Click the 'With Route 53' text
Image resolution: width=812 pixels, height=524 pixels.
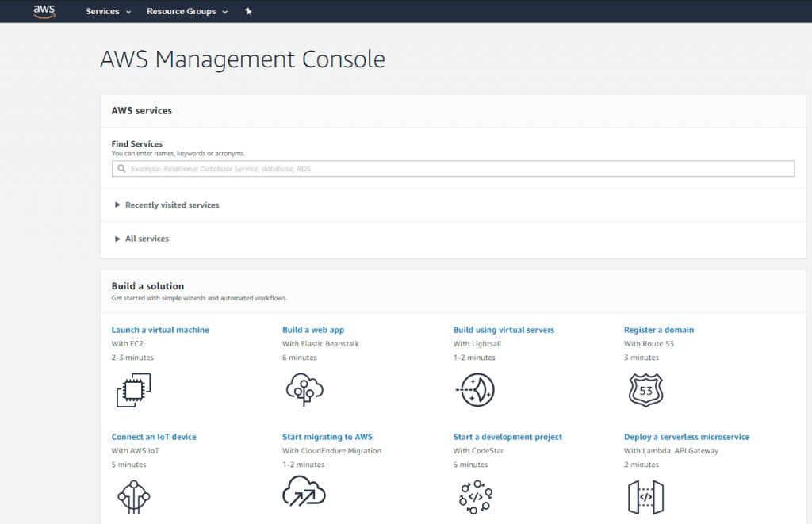[x=649, y=344]
